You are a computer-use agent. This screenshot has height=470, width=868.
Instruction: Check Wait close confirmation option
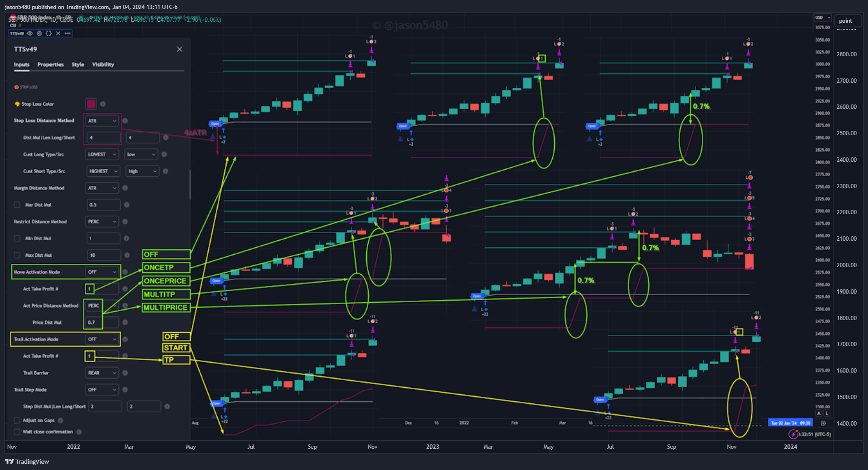17,432
